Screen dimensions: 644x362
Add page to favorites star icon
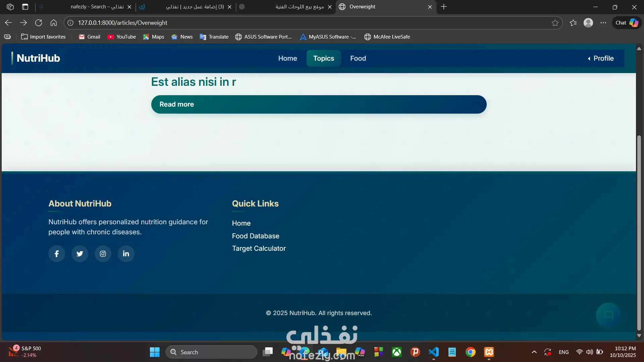[x=555, y=23]
